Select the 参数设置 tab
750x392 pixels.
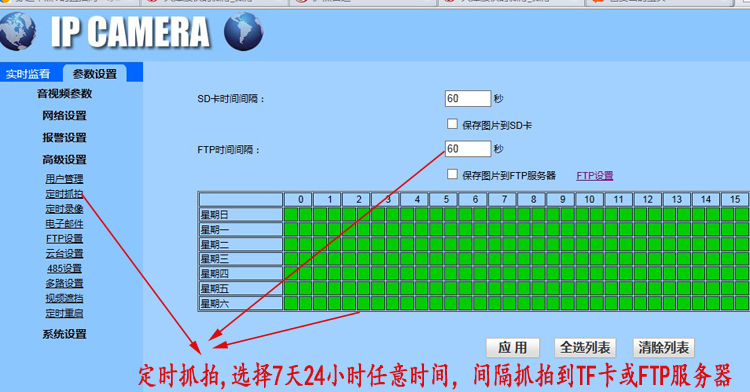95,74
